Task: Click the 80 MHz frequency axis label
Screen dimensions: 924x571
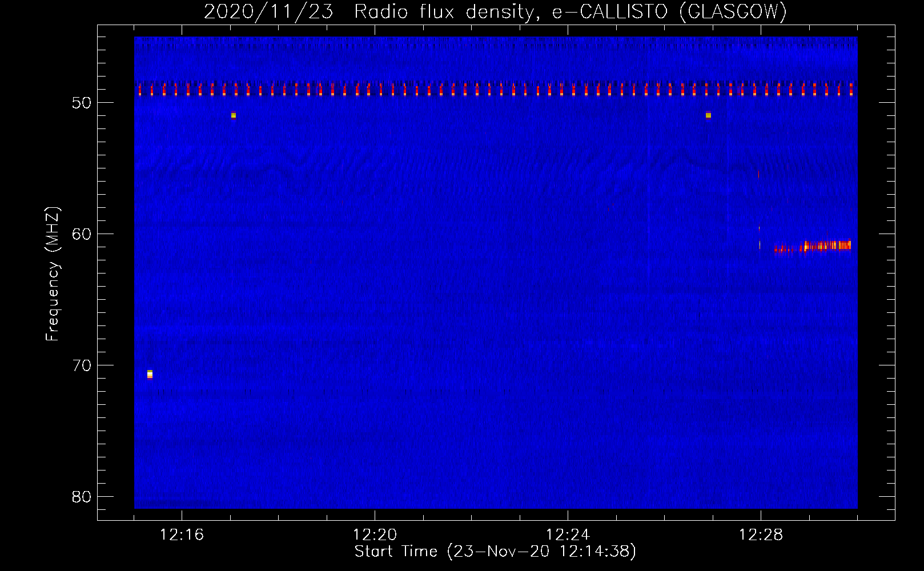Action: click(82, 497)
